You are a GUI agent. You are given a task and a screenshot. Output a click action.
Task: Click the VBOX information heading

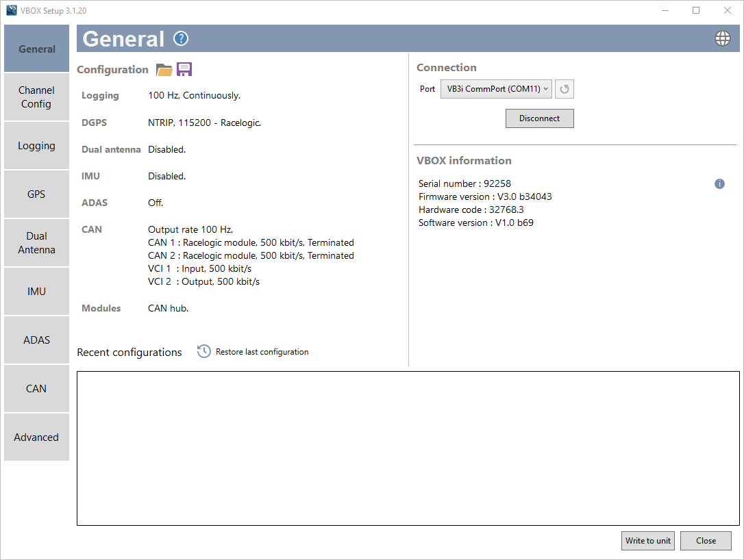464,161
